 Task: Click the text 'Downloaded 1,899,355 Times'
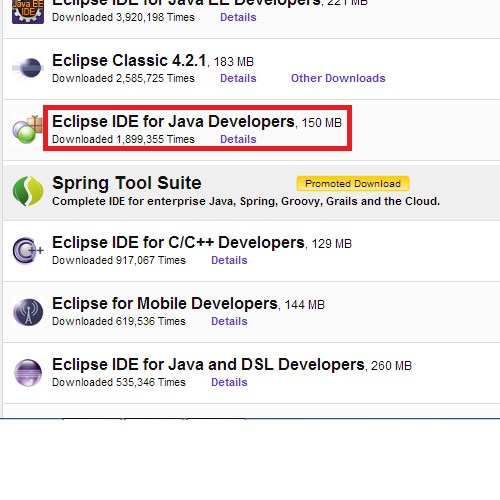[123, 139]
